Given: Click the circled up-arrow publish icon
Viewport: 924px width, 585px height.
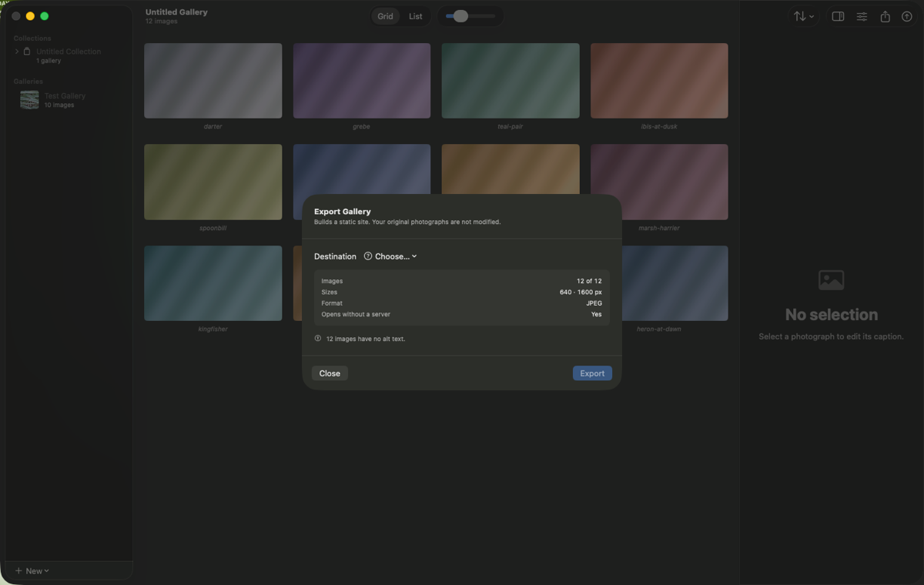Looking at the screenshot, I should (906, 16).
